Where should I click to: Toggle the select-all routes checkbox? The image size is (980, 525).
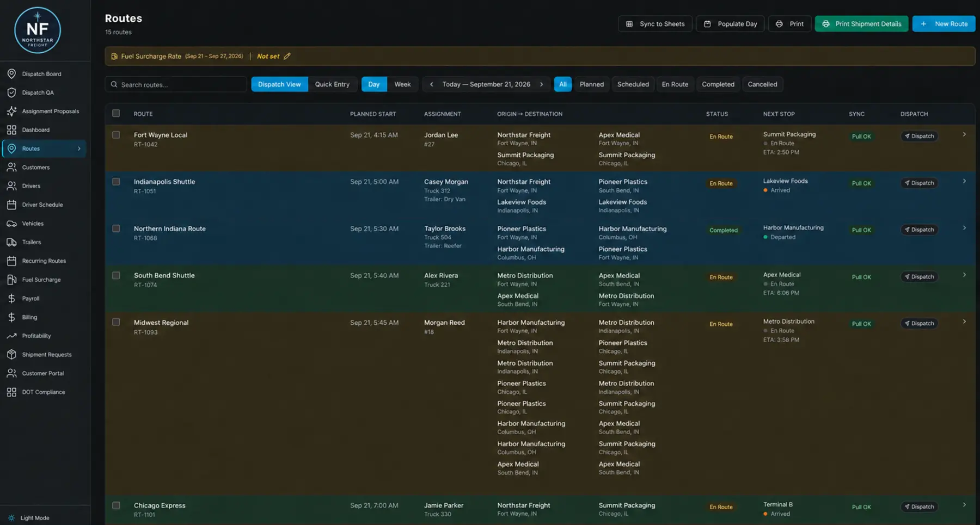pos(116,113)
